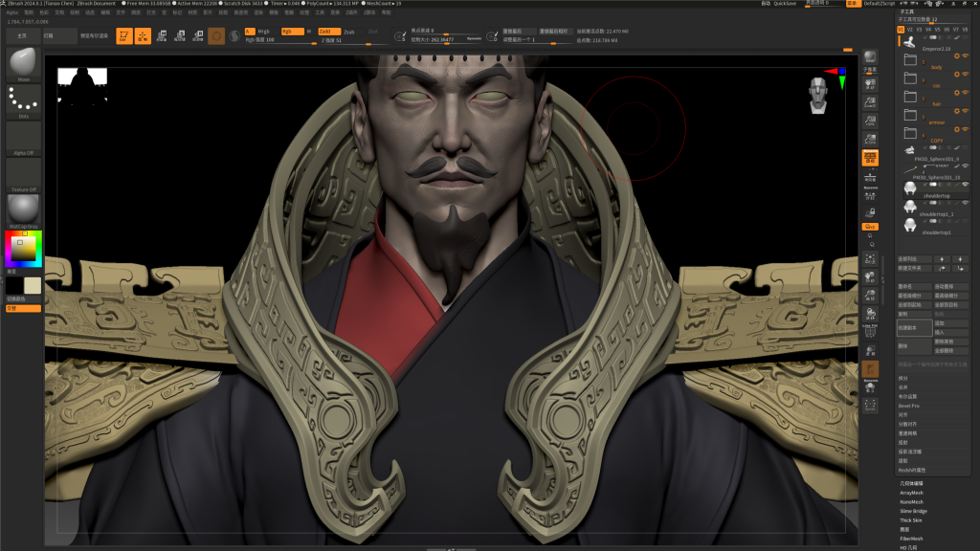
Task: Open the MatCap Gray material selector
Action: (x=23, y=211)
